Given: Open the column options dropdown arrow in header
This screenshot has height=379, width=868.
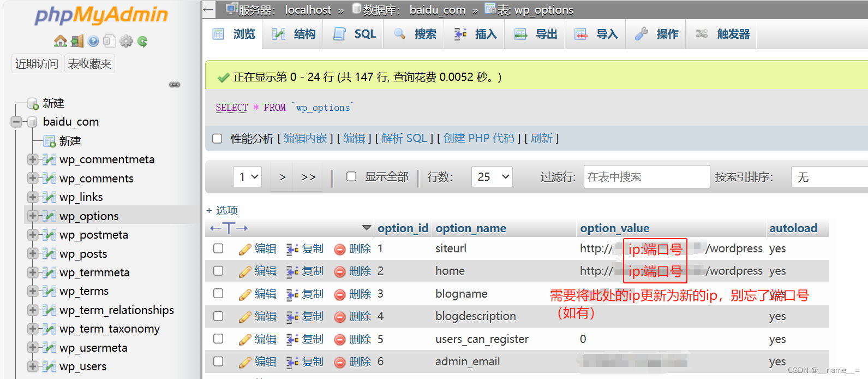Looking at the screenshot, I should (x=367, y=228).
